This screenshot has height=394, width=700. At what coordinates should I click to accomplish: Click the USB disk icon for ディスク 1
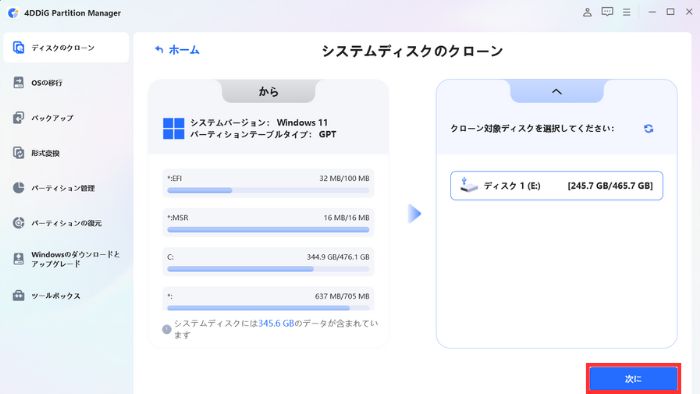pos(468,185)
